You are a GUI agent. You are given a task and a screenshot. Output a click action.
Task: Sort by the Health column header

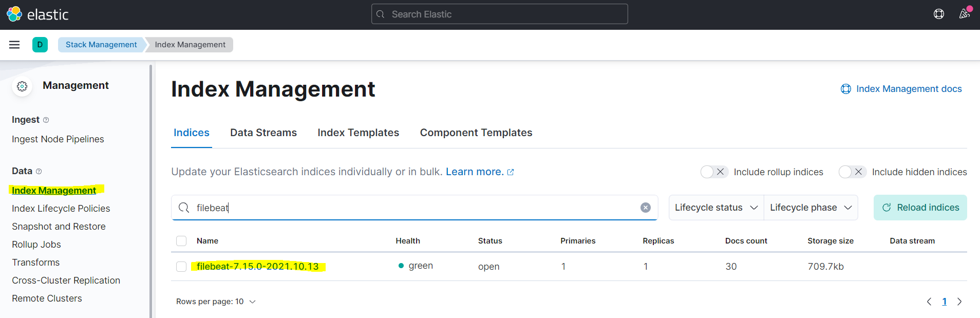[408, 241]
